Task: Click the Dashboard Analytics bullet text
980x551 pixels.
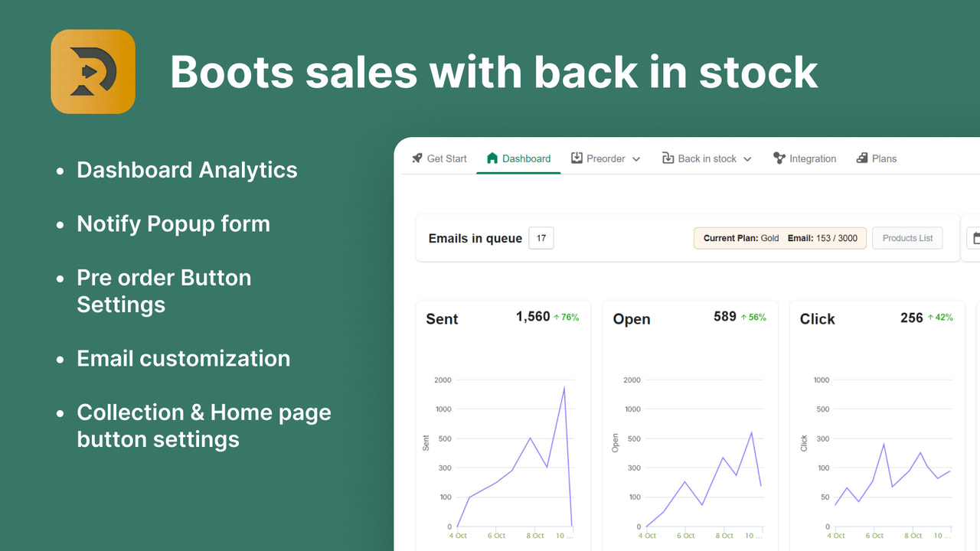Action: tap(187, 170)
